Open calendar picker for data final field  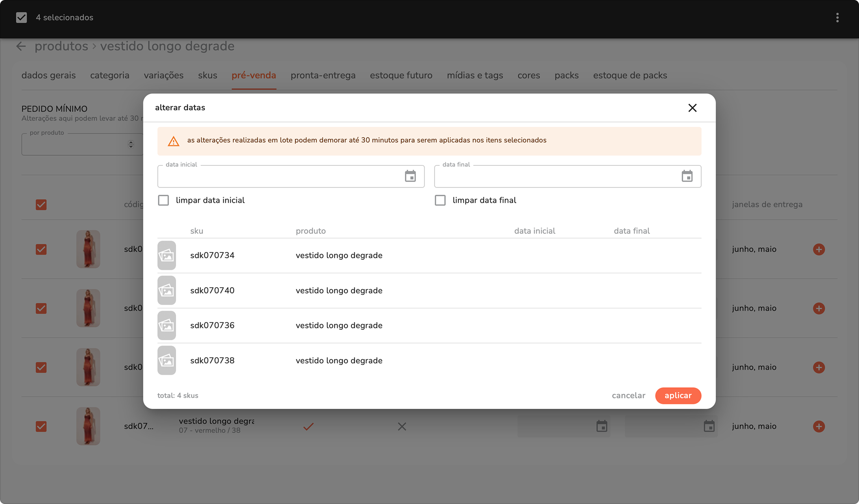[687, 176]
